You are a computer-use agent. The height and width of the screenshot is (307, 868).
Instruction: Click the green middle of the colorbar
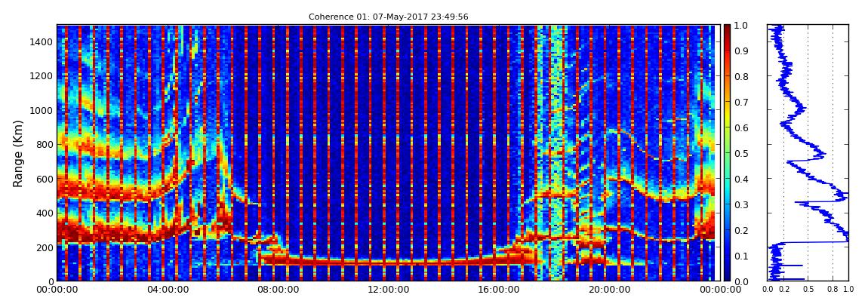click(728, 153)
